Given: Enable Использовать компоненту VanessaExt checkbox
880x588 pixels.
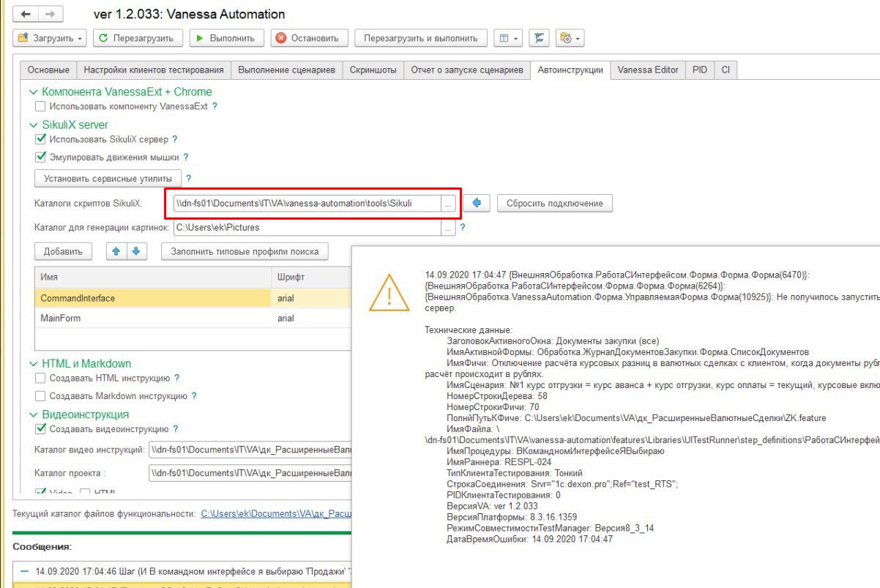Looking at the screenshot, I should click(40, 106).
